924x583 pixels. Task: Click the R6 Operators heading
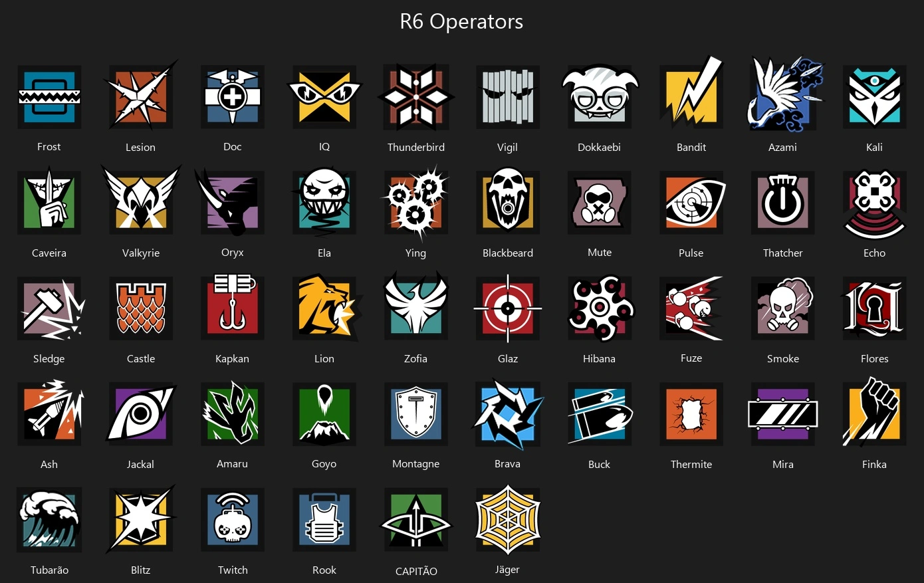tap(461, 21)
